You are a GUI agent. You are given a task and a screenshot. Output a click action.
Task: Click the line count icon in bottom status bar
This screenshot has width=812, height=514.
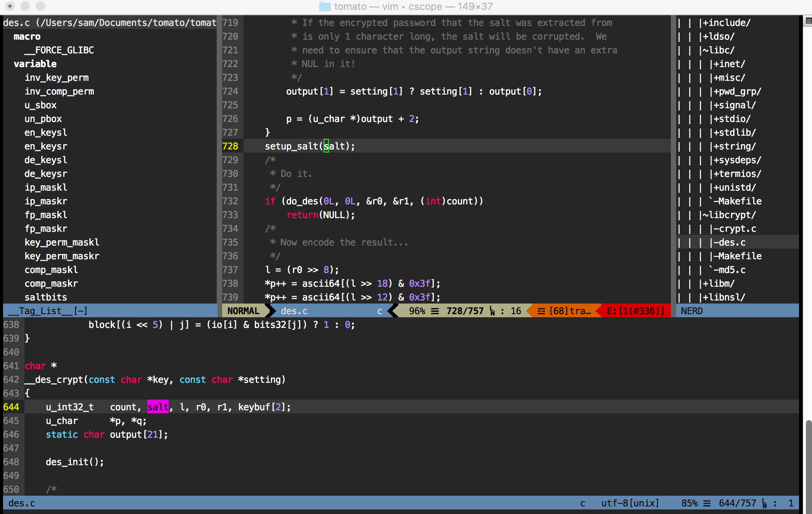(x=707, y=503)
